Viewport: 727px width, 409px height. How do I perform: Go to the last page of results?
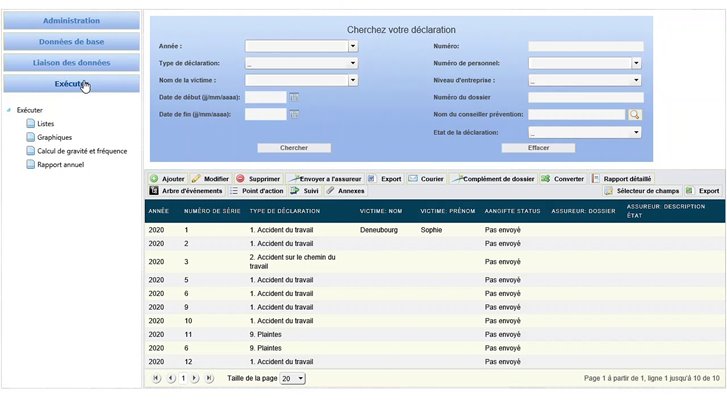pos(209,379)
